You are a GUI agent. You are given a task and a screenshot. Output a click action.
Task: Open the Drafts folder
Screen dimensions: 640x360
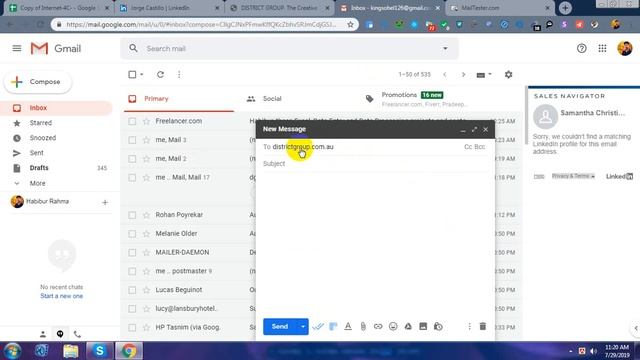(39, 168)
